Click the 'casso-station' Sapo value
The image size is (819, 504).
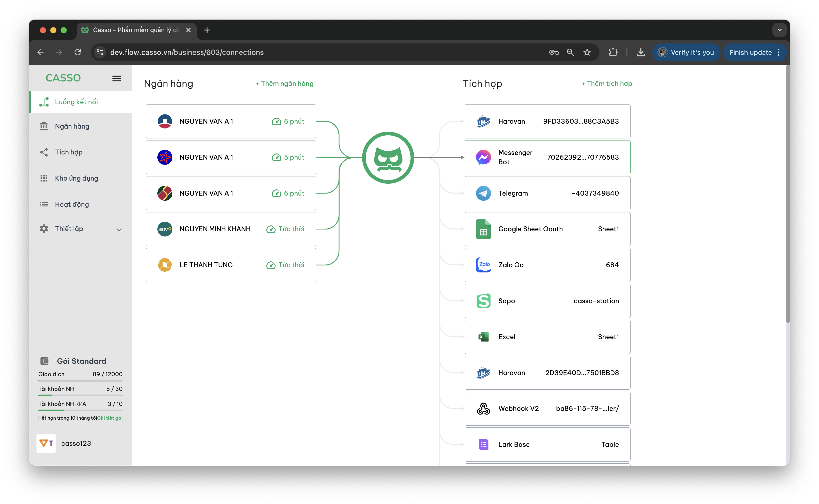pos(596,301)
